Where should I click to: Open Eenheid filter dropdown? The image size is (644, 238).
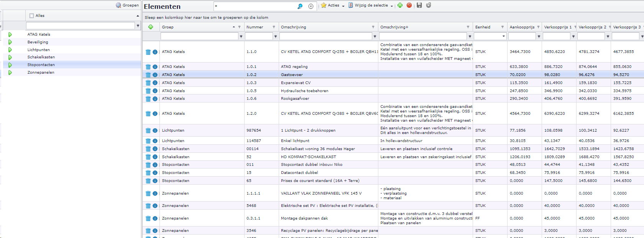(503, 36)
